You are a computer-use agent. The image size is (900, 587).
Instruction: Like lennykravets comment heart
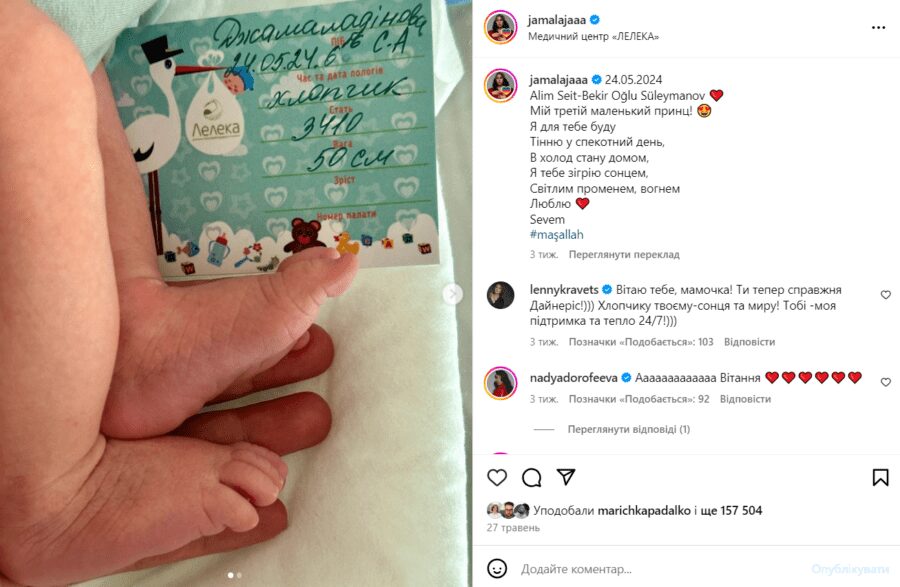(x=886, y=294)
